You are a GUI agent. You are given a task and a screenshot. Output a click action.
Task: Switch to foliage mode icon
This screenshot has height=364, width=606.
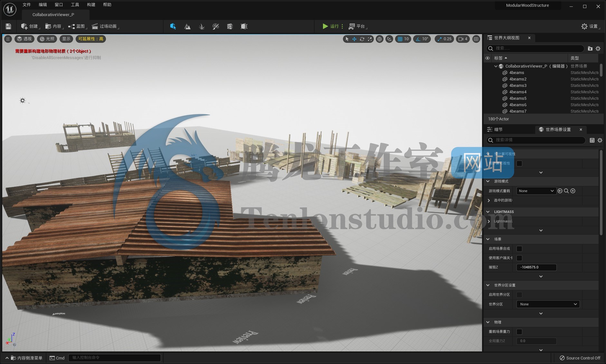pos(202,26)
